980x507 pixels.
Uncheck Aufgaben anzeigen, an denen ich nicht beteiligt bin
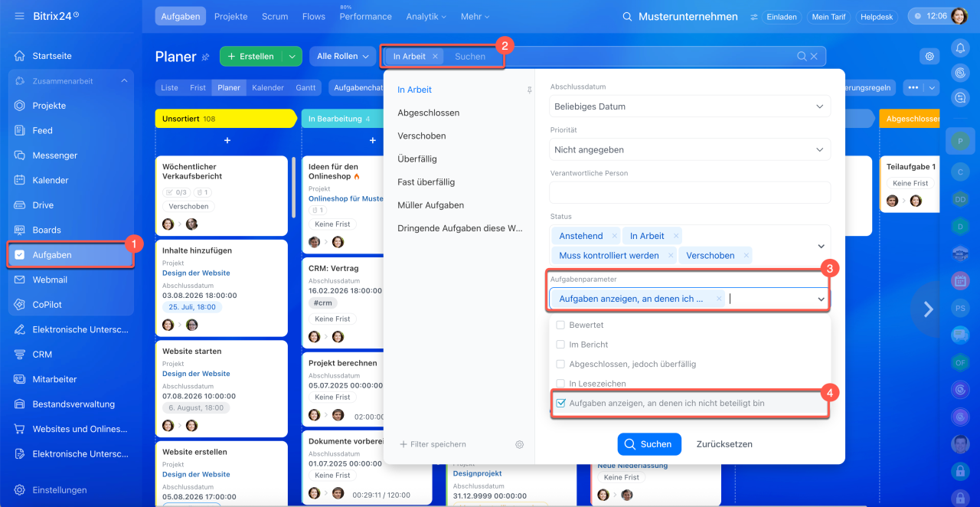[561, 403]
